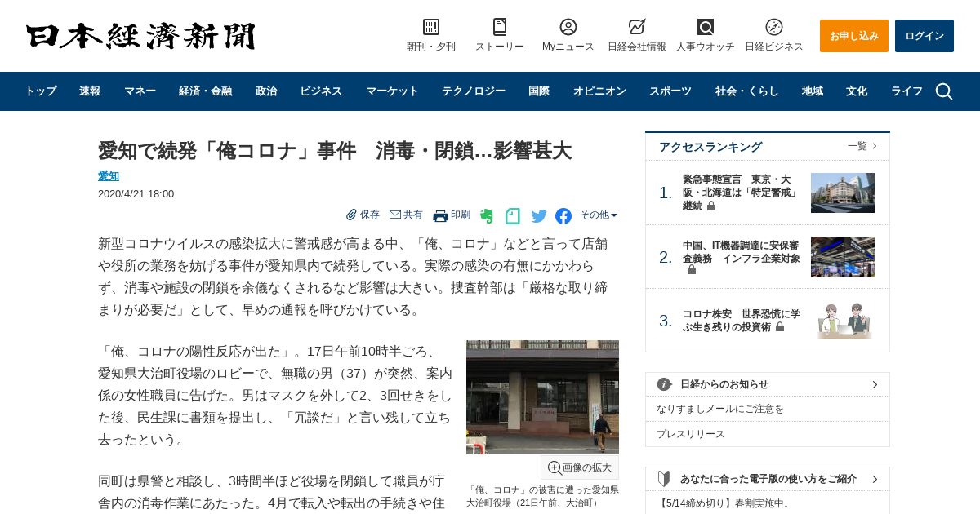Select the マーケット navigation tab
The width and height of the screenshot is (980, 514).
coord(392,91)
